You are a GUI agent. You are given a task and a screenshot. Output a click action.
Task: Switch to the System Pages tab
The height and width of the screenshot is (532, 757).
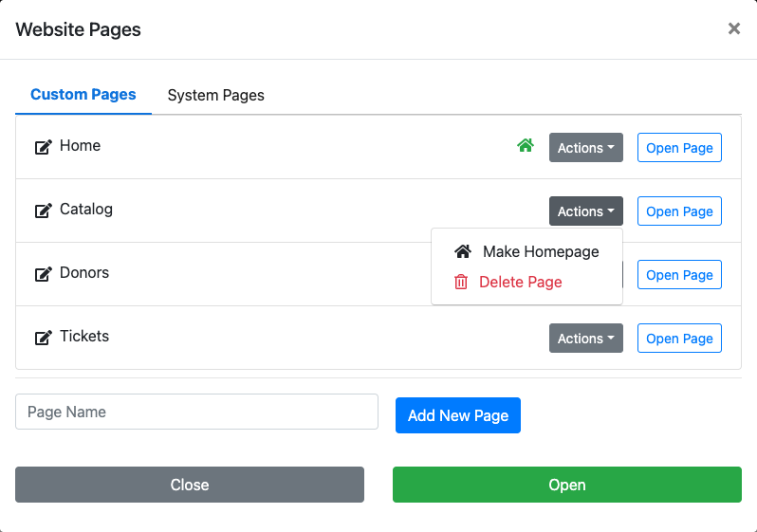(x=215, y=95)
